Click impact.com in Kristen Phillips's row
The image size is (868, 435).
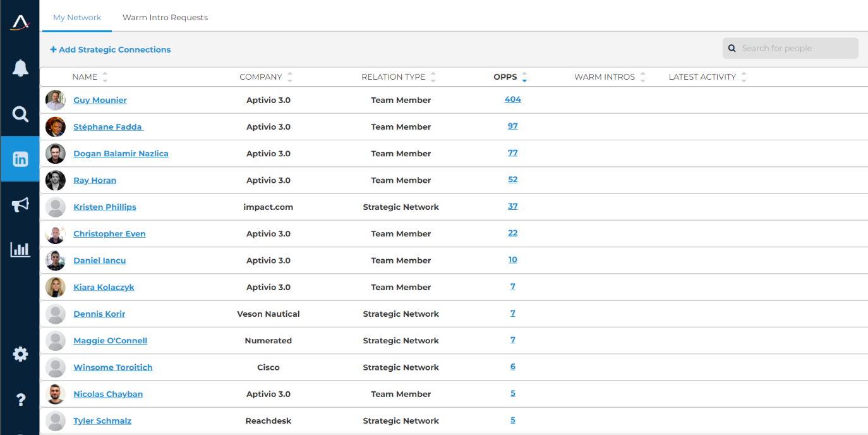click(268, 207)
